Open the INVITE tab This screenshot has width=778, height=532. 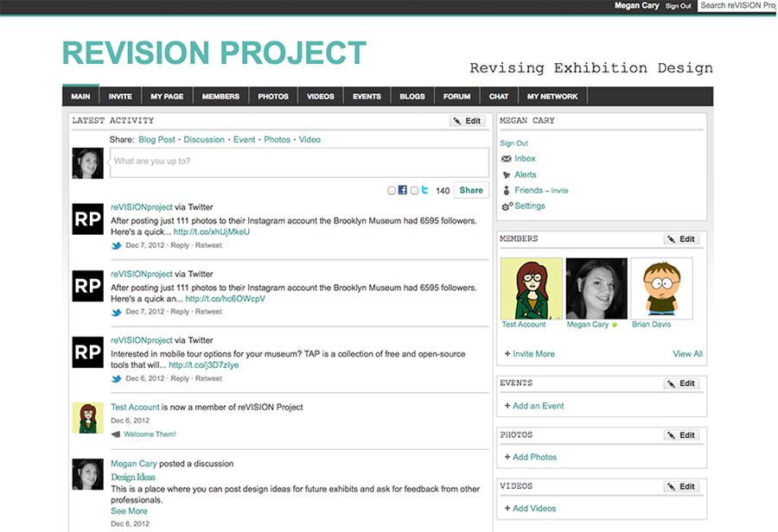[120, 96]
